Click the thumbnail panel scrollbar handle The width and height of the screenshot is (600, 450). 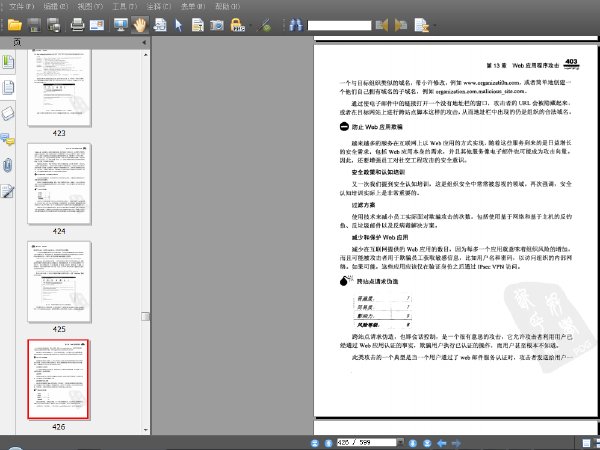145,316
